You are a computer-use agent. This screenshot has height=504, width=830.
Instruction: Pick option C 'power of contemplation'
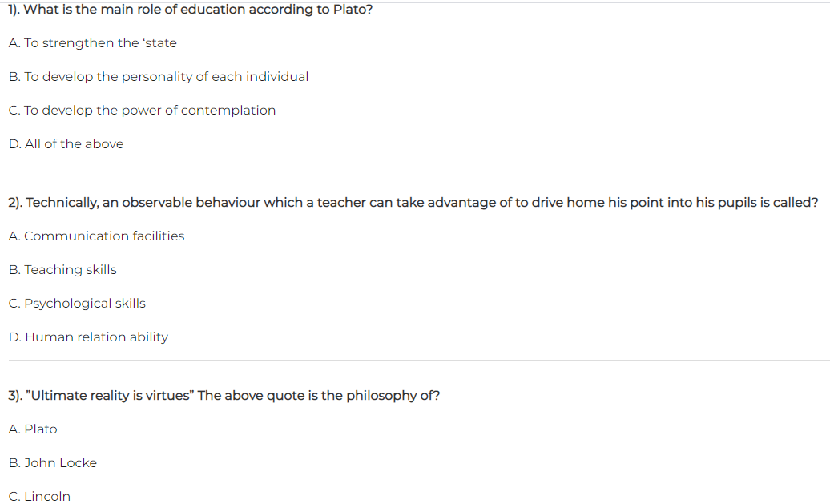coord(142,110)
